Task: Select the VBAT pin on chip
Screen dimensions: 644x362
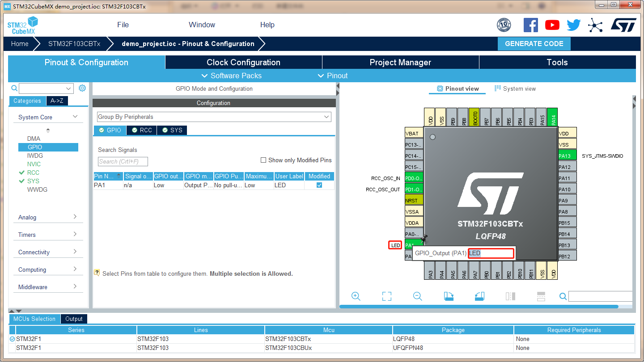Action: point(414,134)
